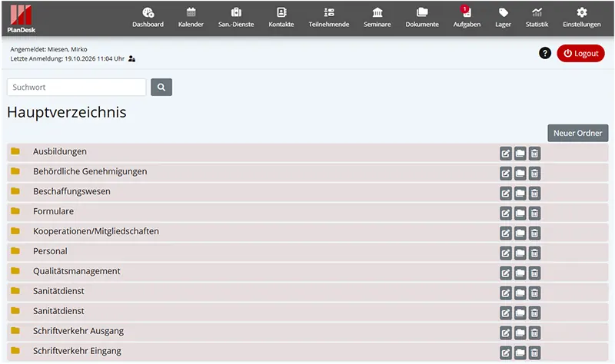Click folder icon button for Schriftverkehr Eingang
The width and height of the screenshot is (615, 364).
520,352
